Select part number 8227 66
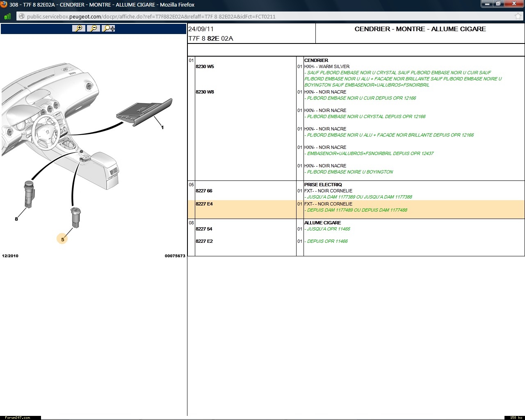The height and width of the screenshot is (420, 525). tap(204, 191)
